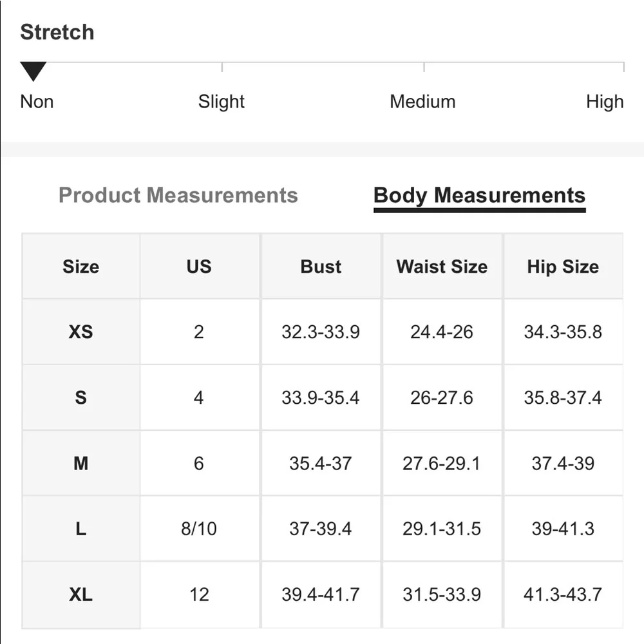Select the L size row label

point(80,529)
